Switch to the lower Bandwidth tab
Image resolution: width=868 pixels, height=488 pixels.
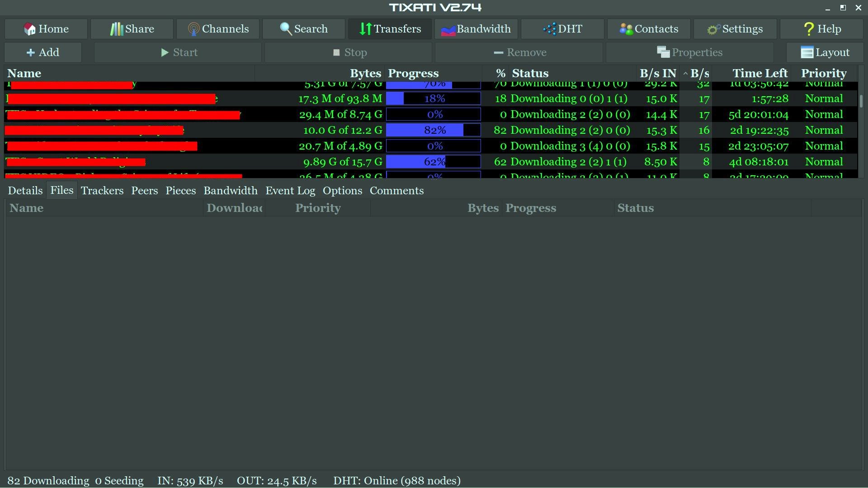pos(231,191)
